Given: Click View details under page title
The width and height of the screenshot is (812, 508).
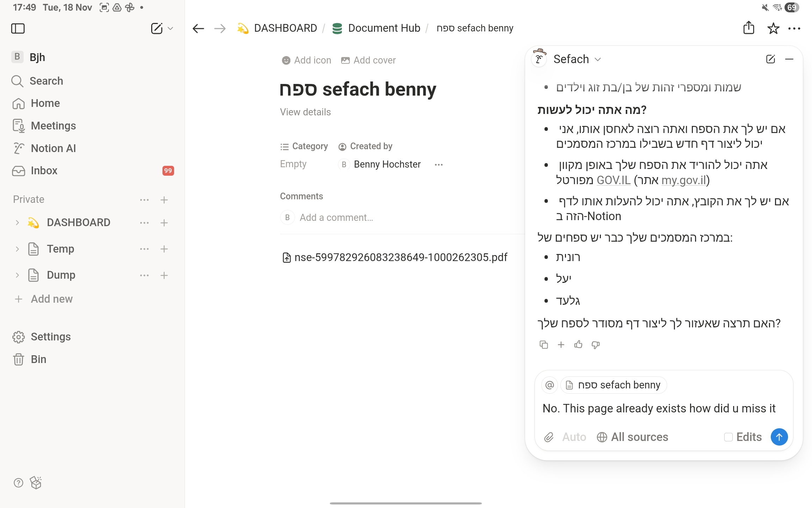Looking at the screenshot, I should (305, 112).
